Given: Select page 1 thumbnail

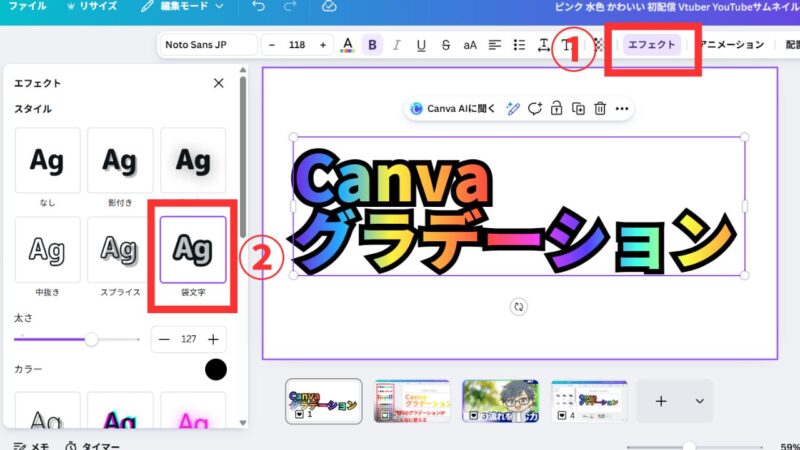Looking at the screenshot, I should pyautogui.click(x=324, y=402).
